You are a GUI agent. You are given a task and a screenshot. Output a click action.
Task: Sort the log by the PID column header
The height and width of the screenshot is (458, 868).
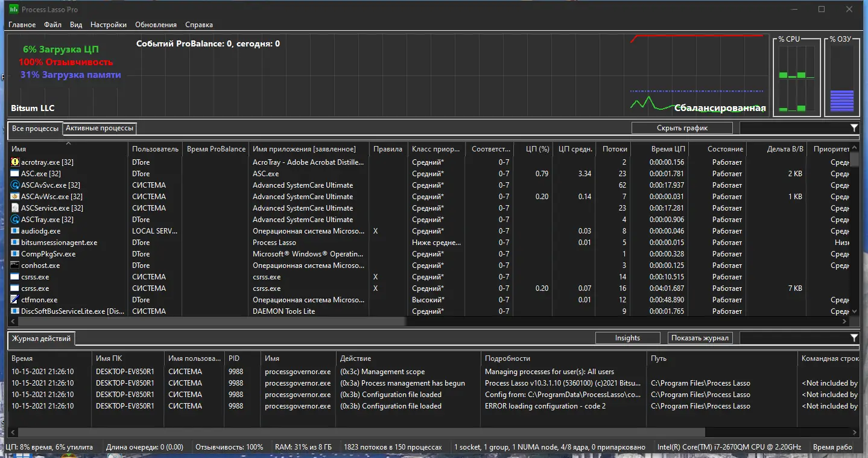(x=242, y=358)
